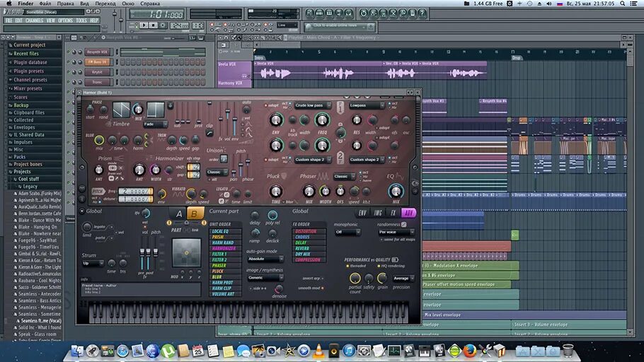
Task: Open the randomness Per voice dropdown
Action: 396,233
